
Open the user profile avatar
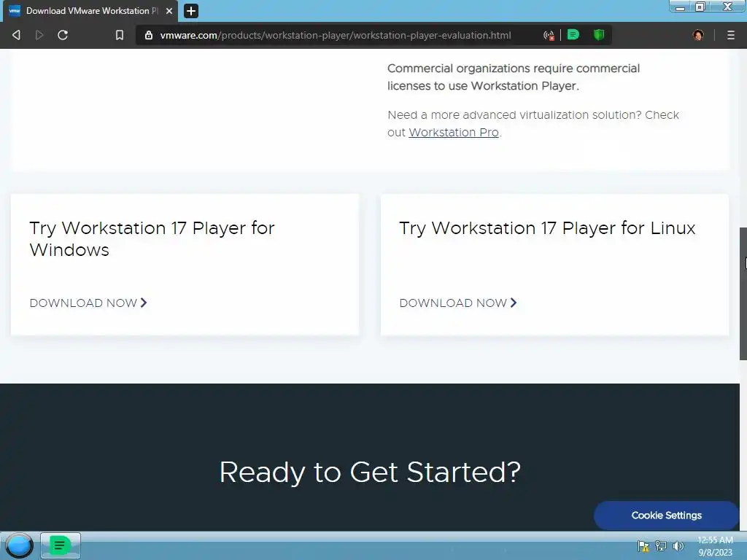click(698, 35)
